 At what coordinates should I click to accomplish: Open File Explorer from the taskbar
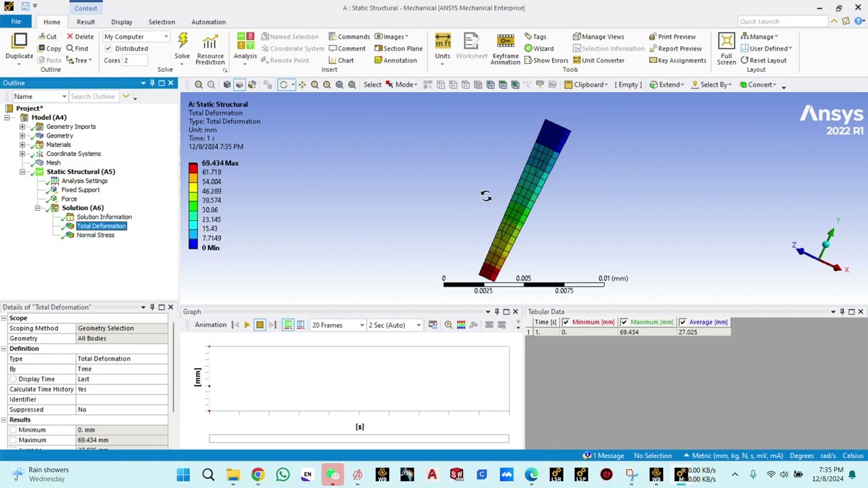click(x=233, y=474)
